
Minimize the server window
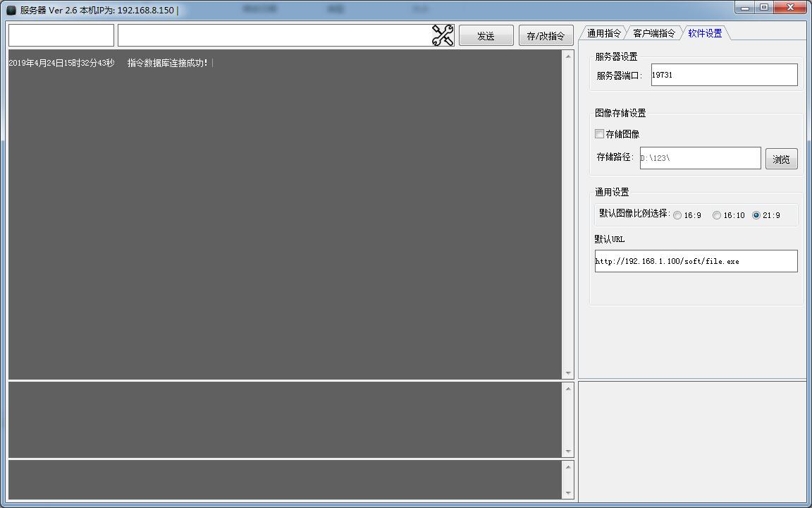744,8
